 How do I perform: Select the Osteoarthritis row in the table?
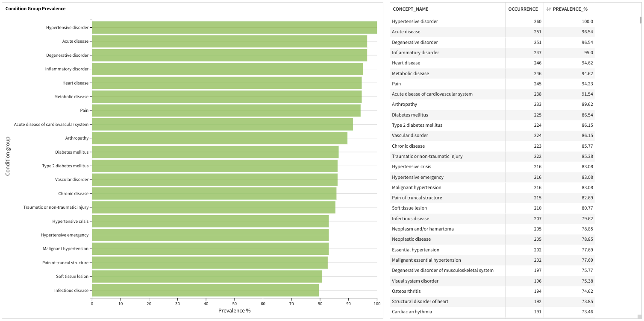point(470,291)
